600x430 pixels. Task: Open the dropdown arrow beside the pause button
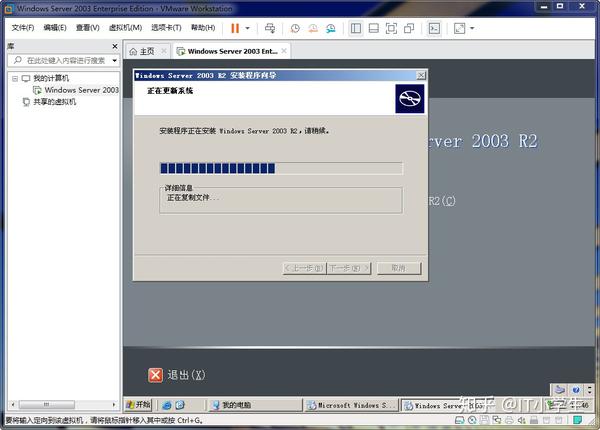248,28
